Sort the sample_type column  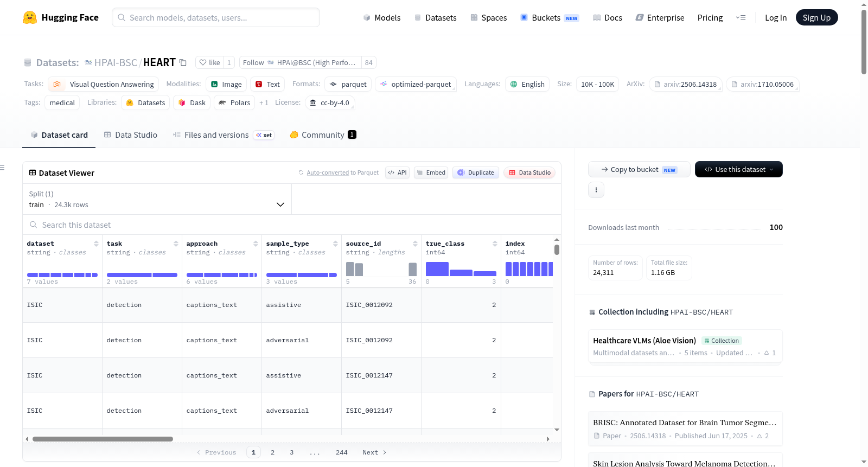(335, 244)
